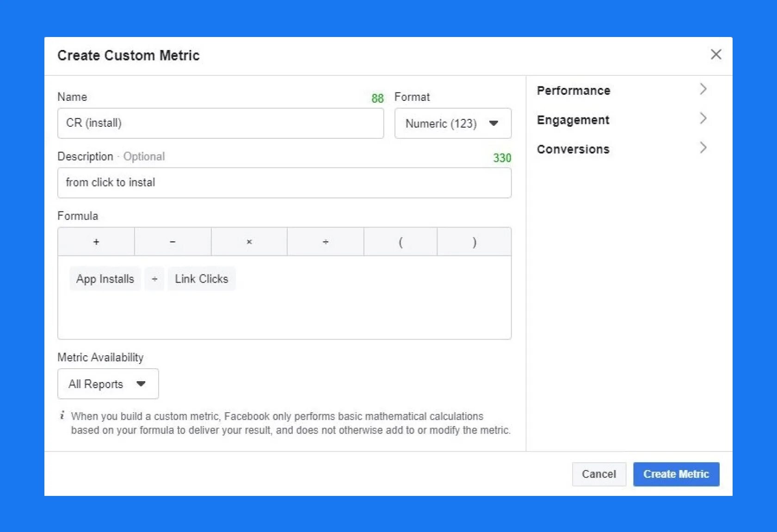Insert a closing parenthesis into formula
777x532 pixels.
click(x=474, y=242)
